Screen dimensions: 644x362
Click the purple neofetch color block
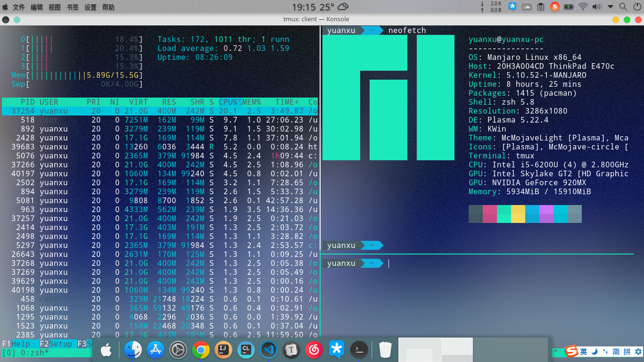coord(546,214)
